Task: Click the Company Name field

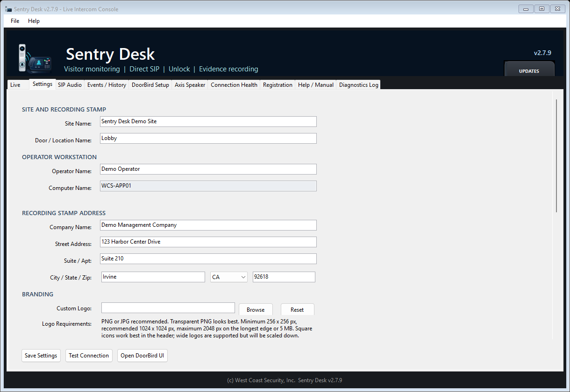Action: pyautogui.click(x=208, y=225)
